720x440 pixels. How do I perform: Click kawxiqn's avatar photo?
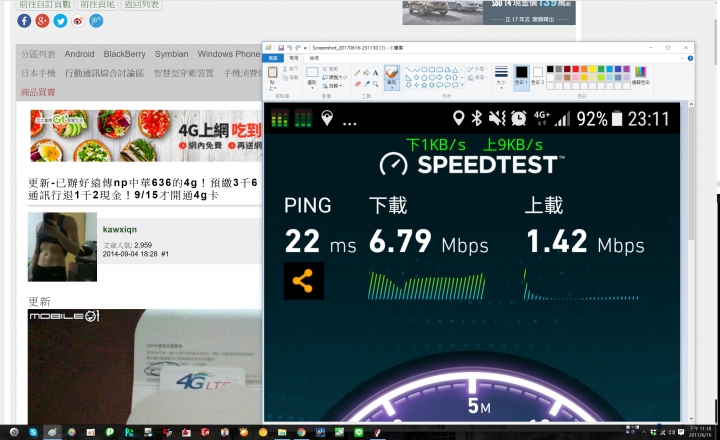pyautogui.click(x=62, y=247)
